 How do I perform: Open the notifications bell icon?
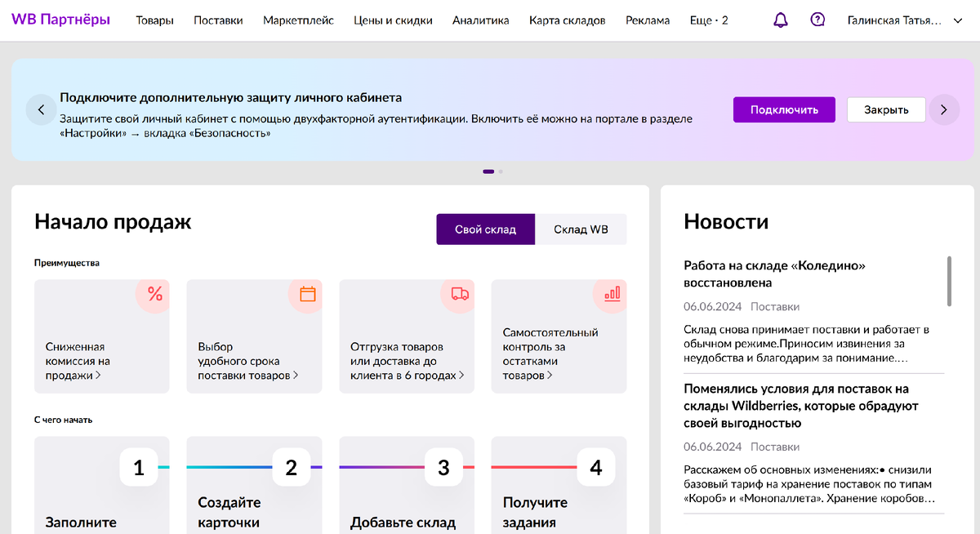click(781, 20)
